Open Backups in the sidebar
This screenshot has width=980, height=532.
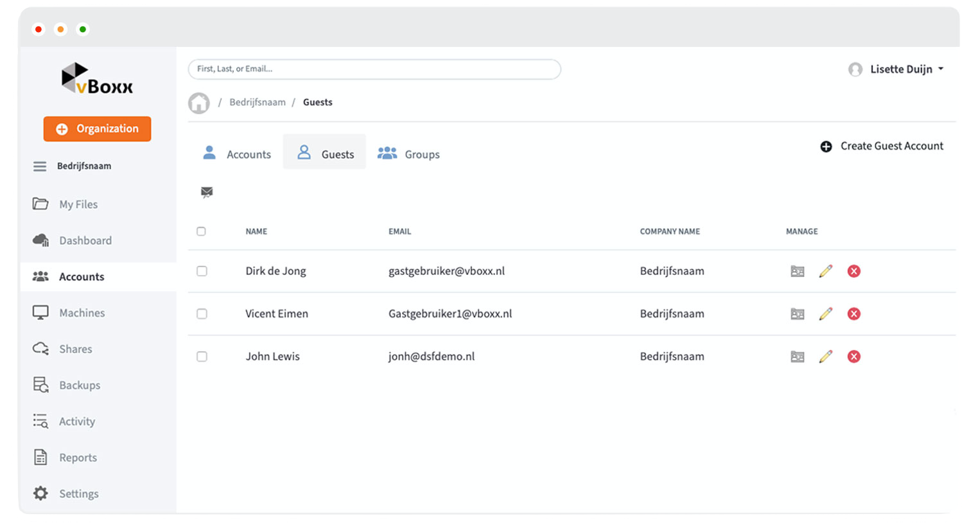pyautogui.click(x=79, y=386)
